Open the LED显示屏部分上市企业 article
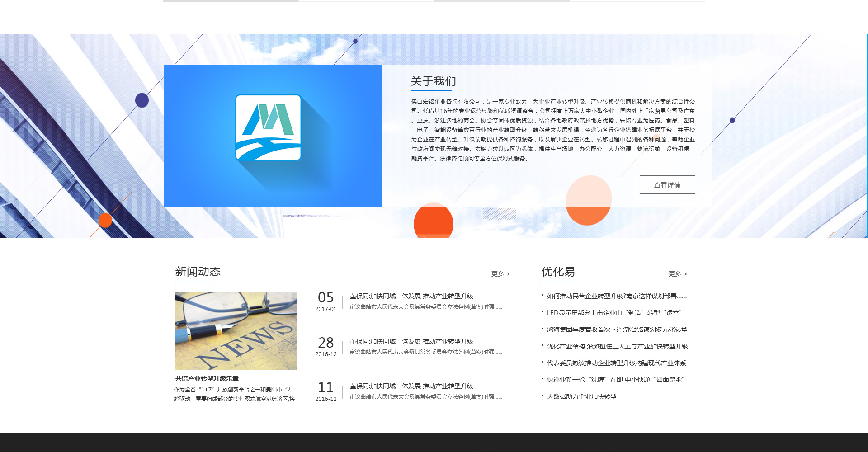Image resolution: width=868 pixels, height=452 pixels. point(614,313)
